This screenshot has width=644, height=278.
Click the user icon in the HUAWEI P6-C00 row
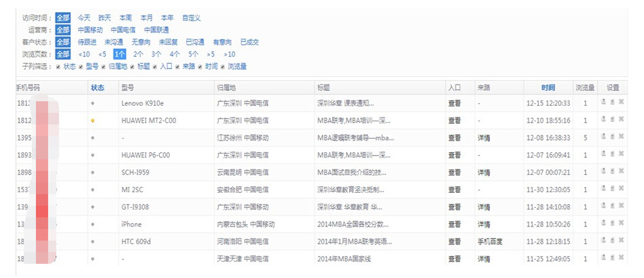[x=603, y=154]
